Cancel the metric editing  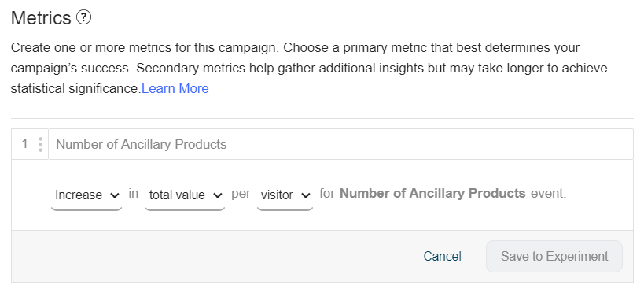pos(443,257)
